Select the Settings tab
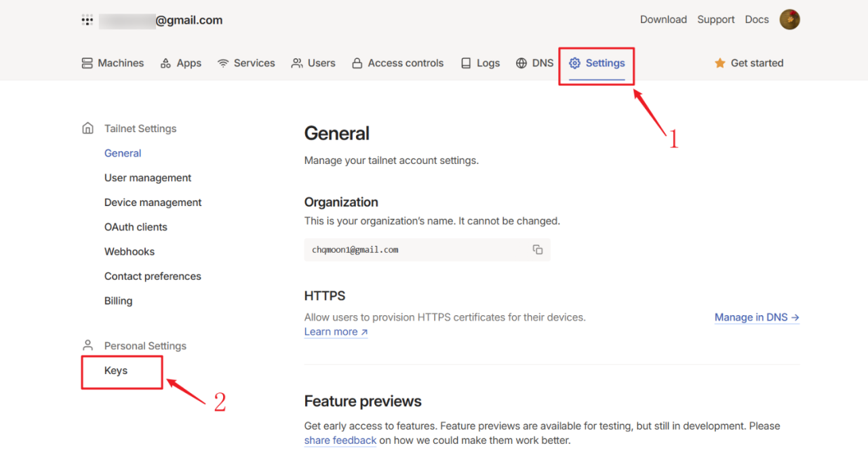868x467 pixels. click(x=597, y=63)
